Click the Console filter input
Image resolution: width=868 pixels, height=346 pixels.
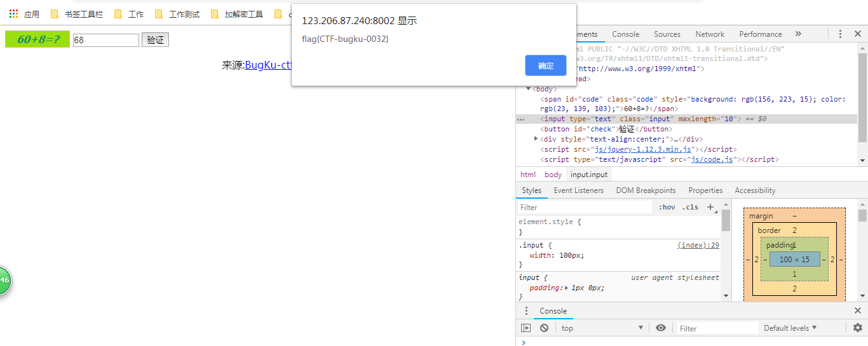pyautogui.click(x=717, y=328)
